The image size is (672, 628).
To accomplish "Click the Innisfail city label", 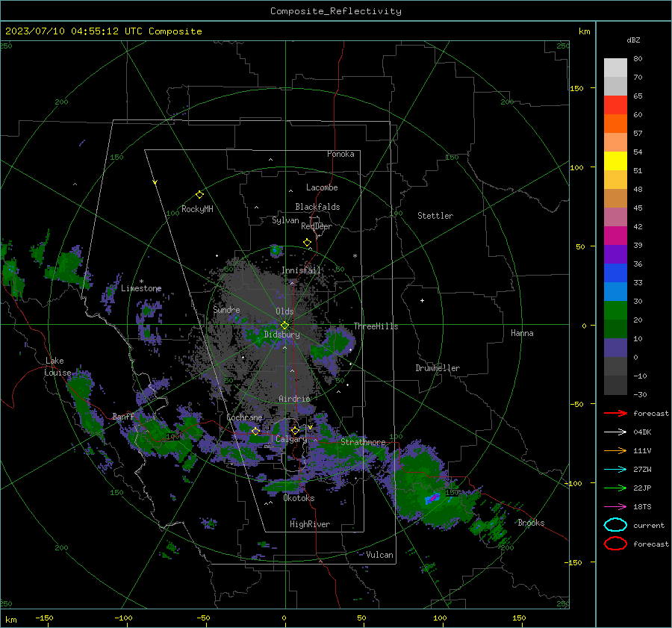I will coord(301,270).
